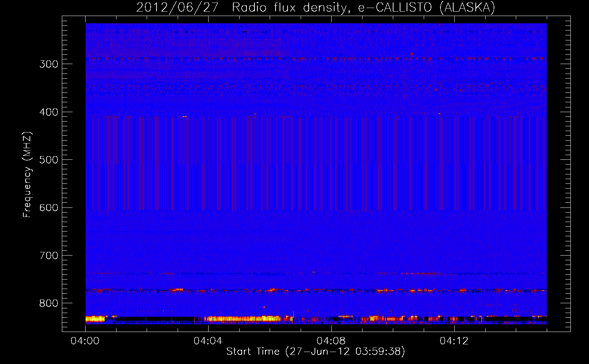Select the 300 frequency tick label
The image size is (589, 364).
(49, 64)
